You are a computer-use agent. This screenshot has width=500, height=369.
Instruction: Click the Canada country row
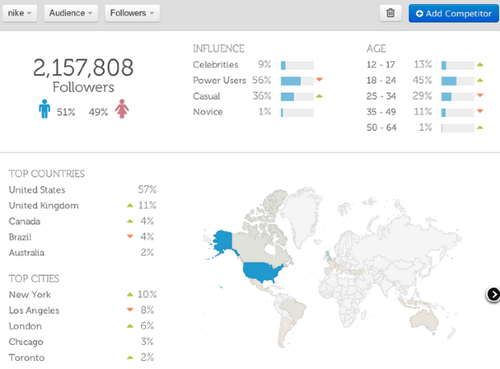pos(83,221)
